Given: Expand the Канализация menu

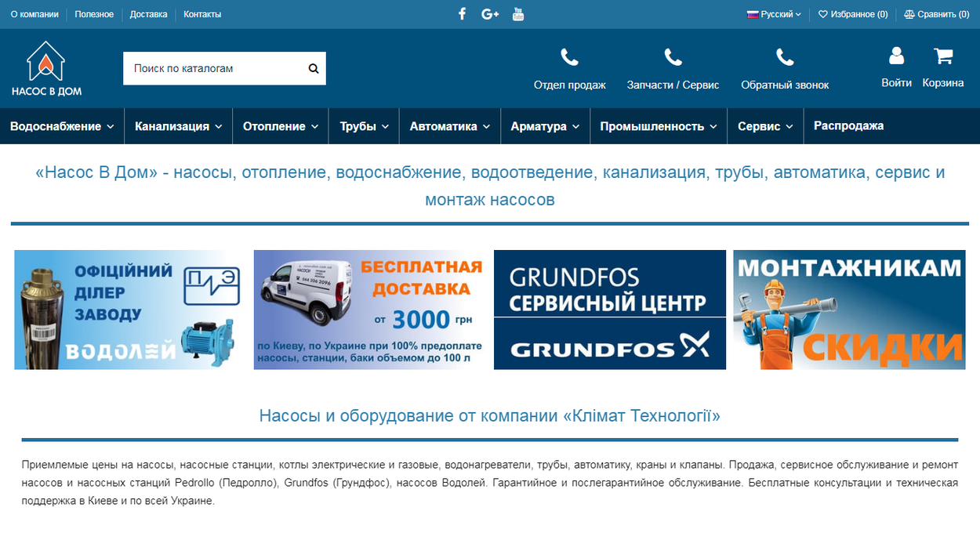Looking at the screenshot, I should click(178, 126).
